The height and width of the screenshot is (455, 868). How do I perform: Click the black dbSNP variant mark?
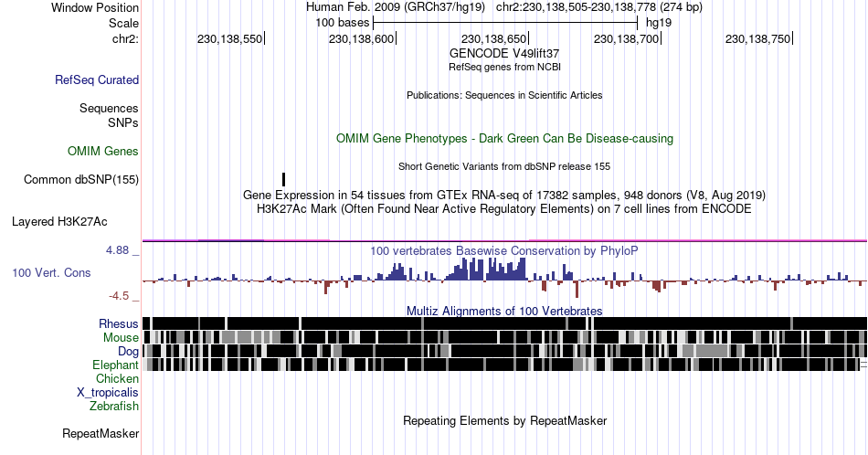pos(283,179)
